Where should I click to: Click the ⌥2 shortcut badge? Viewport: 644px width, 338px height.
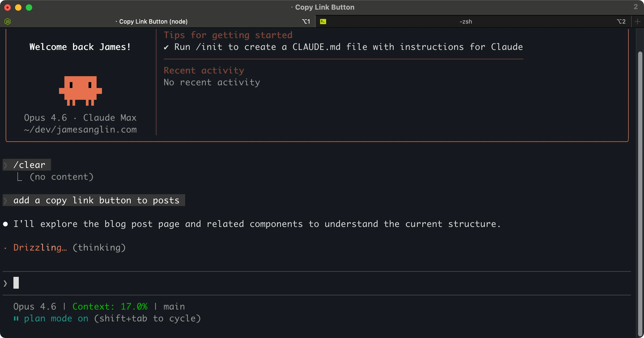[x=621, y=21]
